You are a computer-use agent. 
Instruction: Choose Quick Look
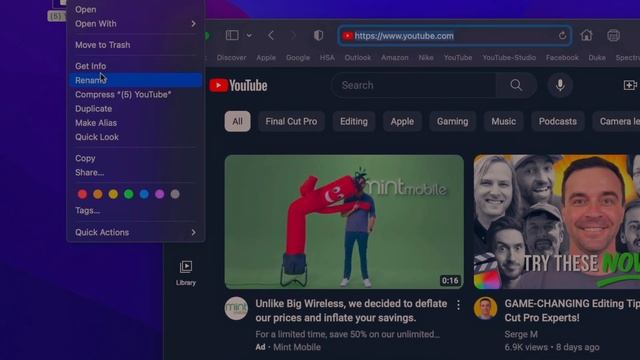pyautogui.click(x=136, y=137)
